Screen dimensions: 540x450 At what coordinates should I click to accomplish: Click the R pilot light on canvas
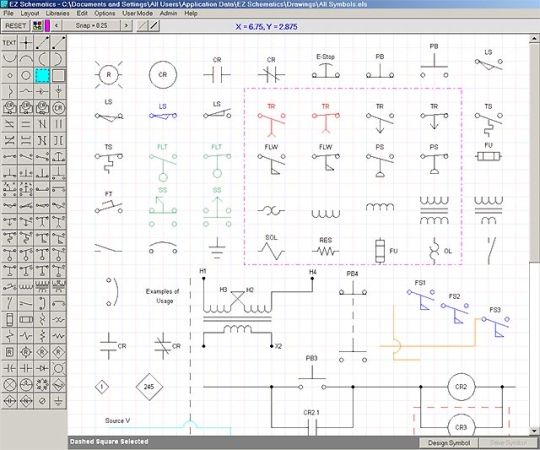(x=108, y=75)
